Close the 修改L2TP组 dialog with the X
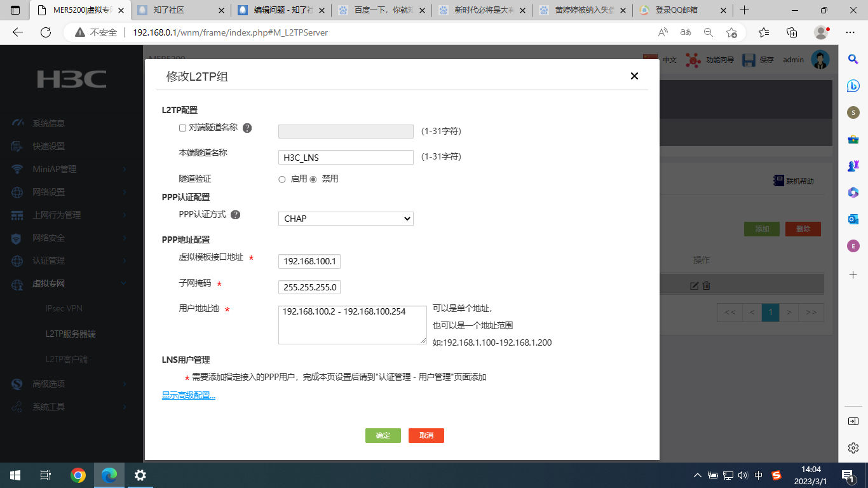This screenshot has width=868, height=488. (634, 76)
